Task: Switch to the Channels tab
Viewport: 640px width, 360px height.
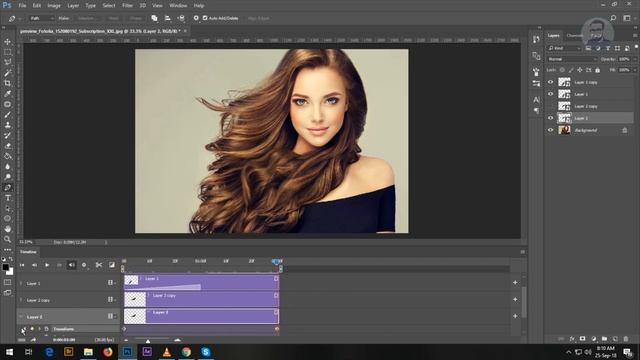Action: [575, 36]
